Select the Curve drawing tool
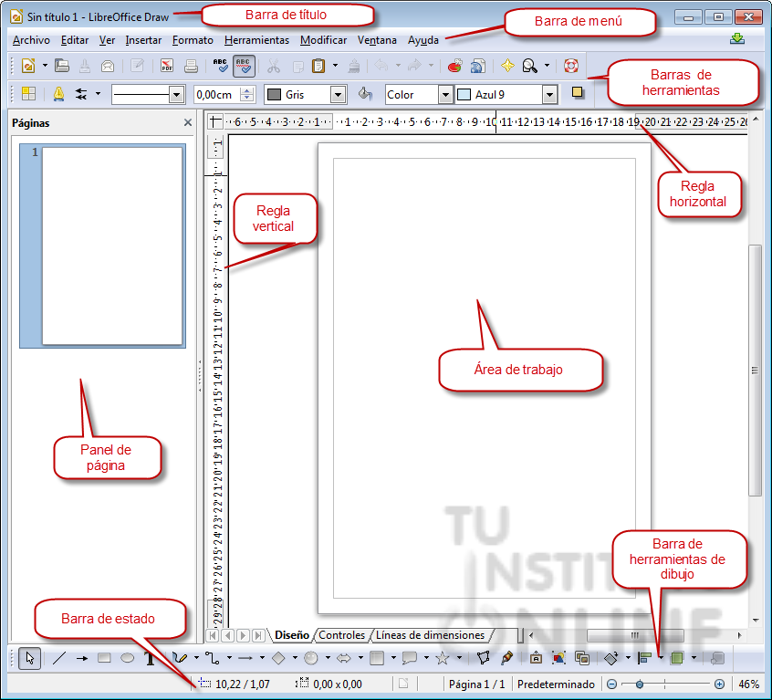 180,658
